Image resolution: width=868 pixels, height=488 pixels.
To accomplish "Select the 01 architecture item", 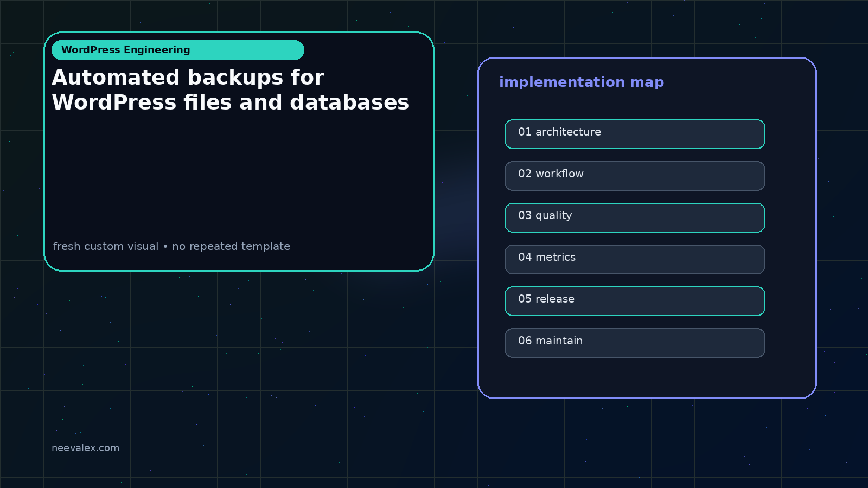I will pyautogui.click(x=635, y=134).
